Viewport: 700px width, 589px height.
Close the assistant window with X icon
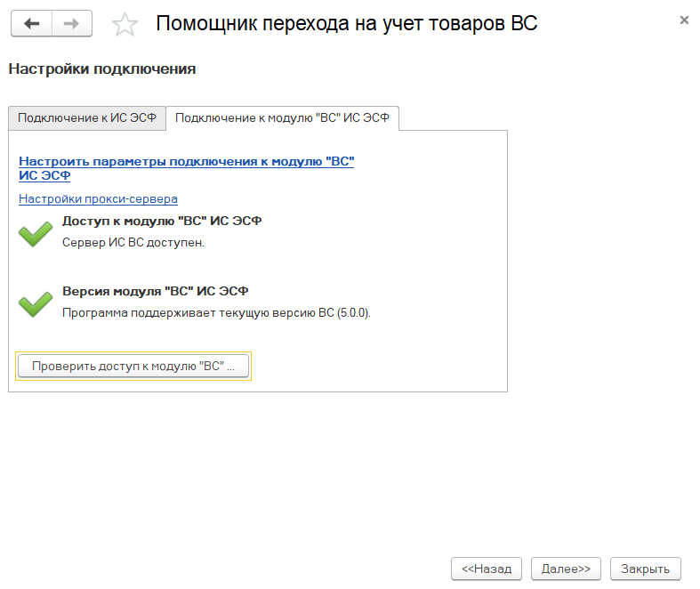(x=683, y=20)
